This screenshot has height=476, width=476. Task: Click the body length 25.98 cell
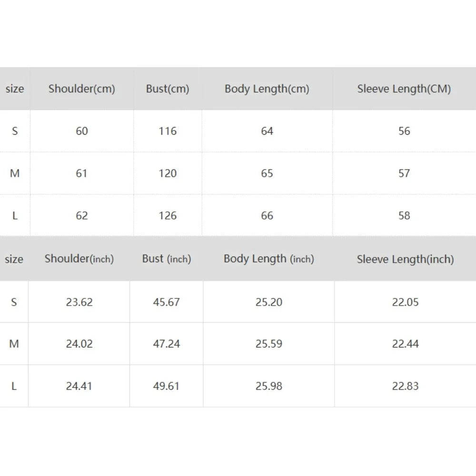coord(269,386)
